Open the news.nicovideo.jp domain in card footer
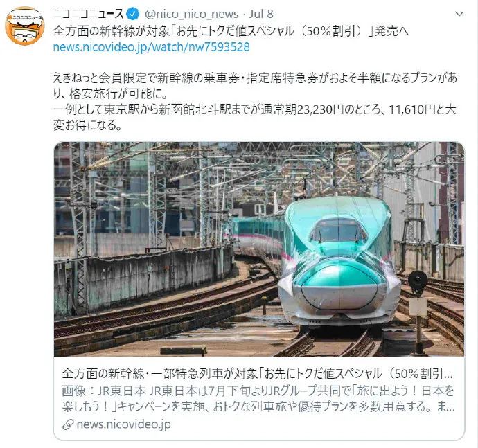The image size is (478, 448). (124, 424)
